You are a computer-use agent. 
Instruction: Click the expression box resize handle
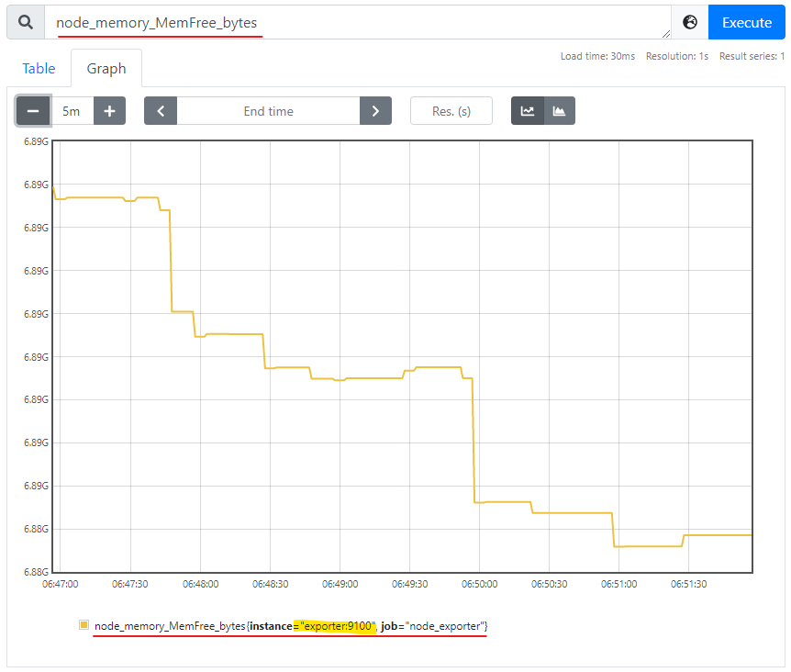pos(665,34)
